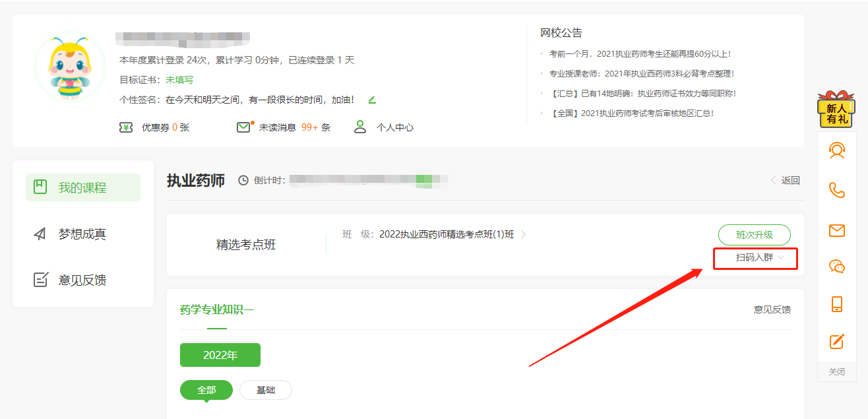Click the customer service headset icon
The width and height of the screenshot is (868, 419).
(x=836, y=151)
